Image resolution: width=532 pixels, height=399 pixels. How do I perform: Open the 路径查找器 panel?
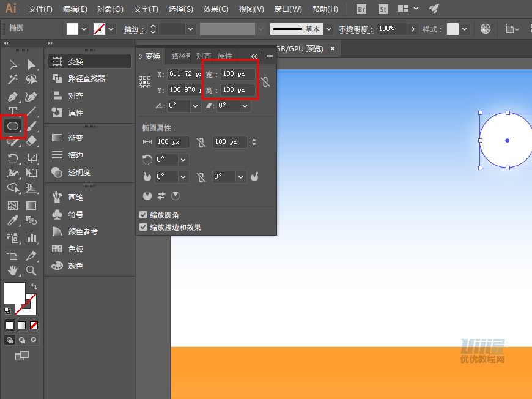point(86,78)
